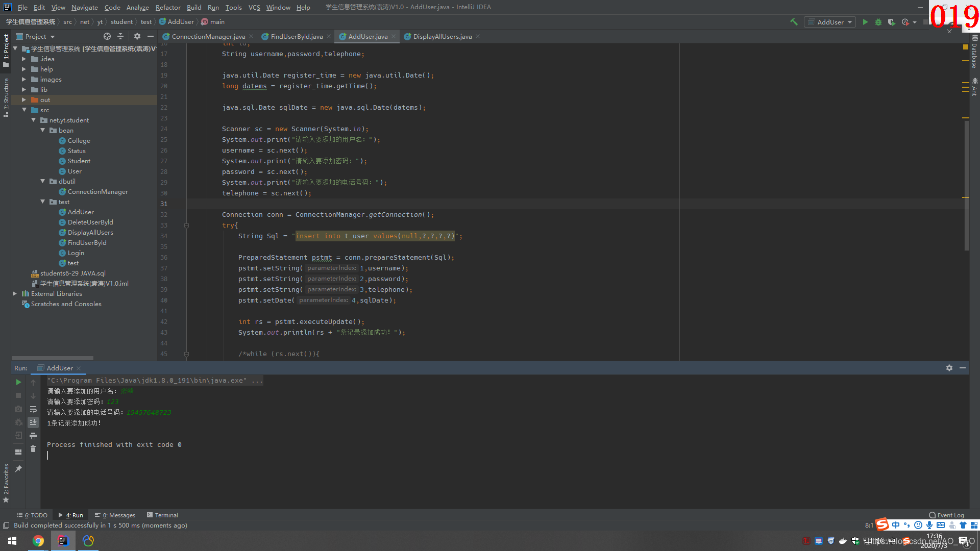Open Chrome from the taskbar

click(x=38, y=541)
